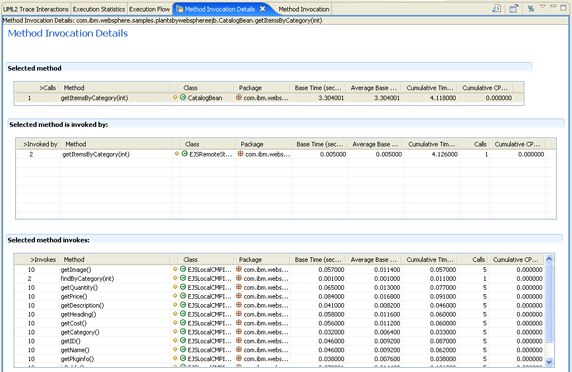The width and height of the screenshot is (572, 372).
Task: Switch to the Execution Flow tab
Action: pos(150,9)
